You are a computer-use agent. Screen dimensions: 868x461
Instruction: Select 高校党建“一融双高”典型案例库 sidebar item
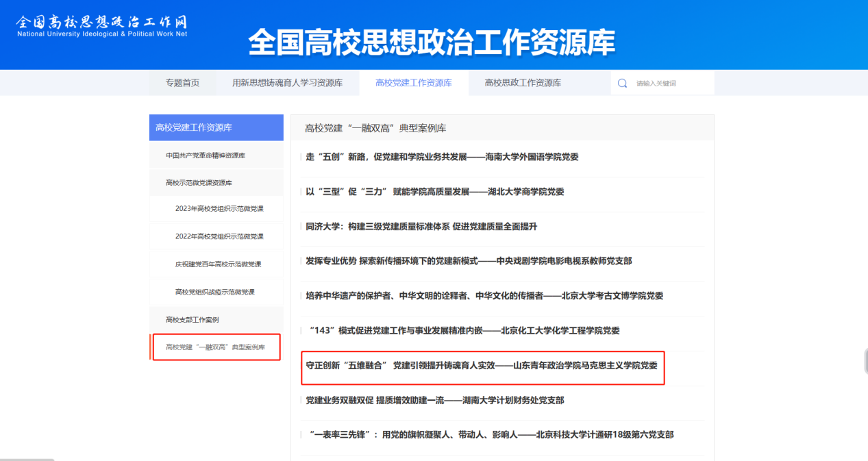pyautogui.click(x=214, y=347)
